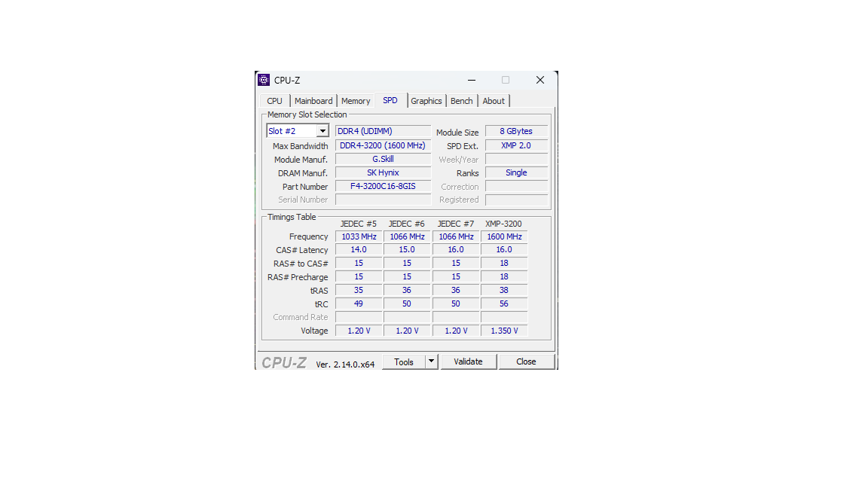Go to the About tab
The image size is (868, 488).
494,101
